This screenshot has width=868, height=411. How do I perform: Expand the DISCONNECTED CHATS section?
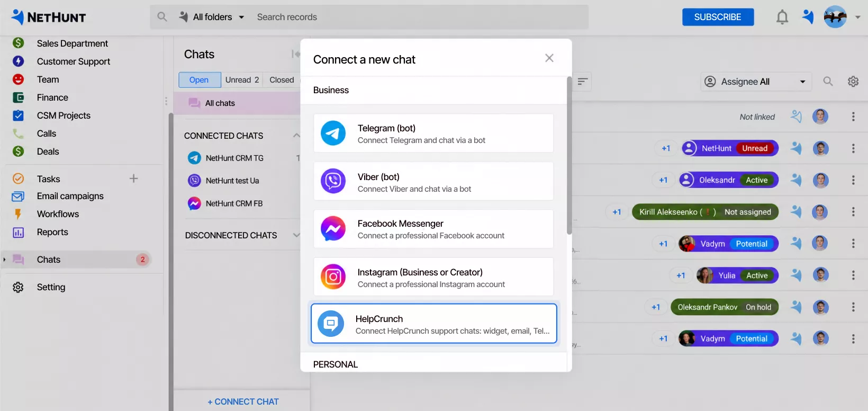click(x=296, y=235)
